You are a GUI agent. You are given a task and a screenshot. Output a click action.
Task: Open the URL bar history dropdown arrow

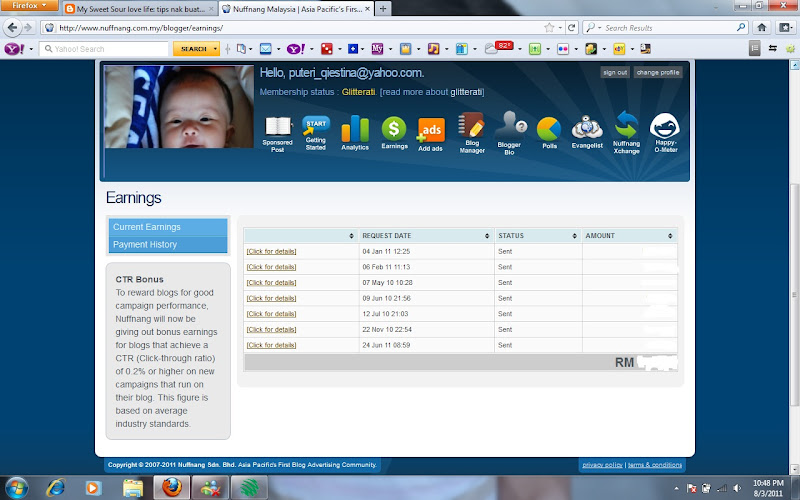click(x=560, y=28)
